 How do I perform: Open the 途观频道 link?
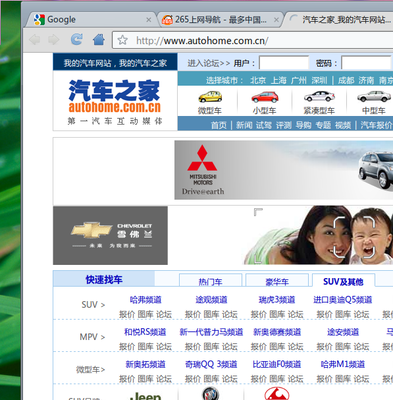point(211,300)
